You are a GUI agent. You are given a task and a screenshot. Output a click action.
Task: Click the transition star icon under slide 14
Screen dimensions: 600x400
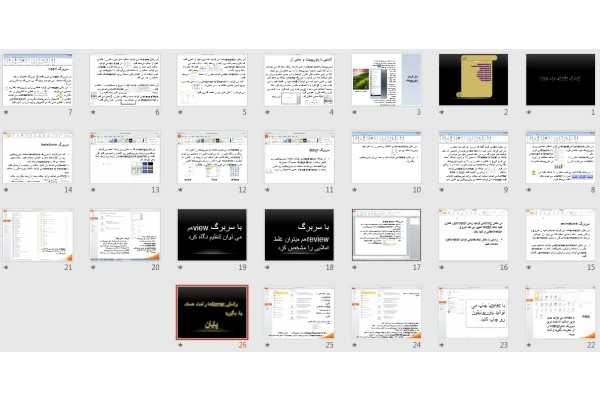tap(6, 190)
